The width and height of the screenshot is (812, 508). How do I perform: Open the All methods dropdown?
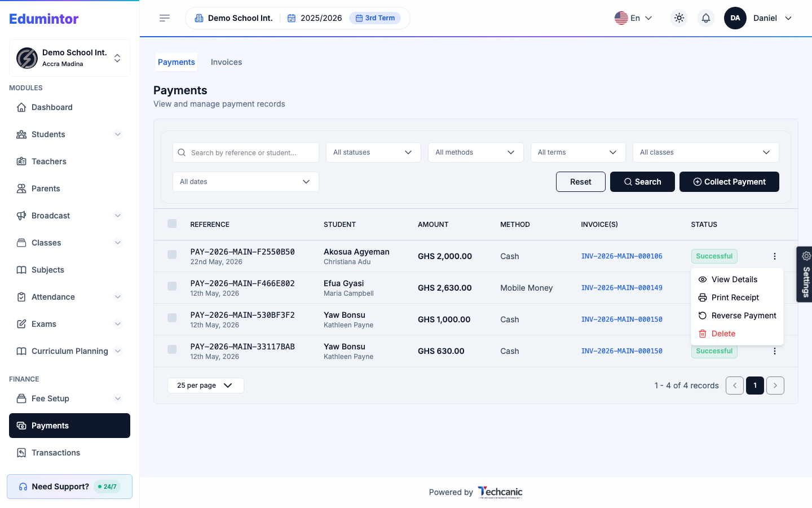pos(476,152)
